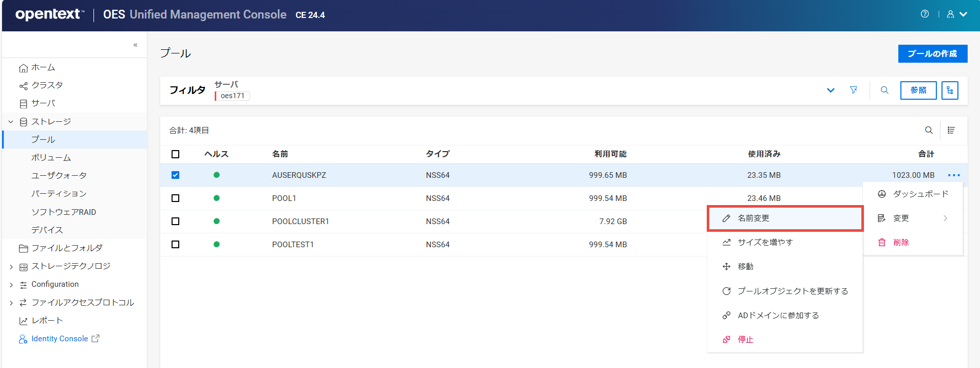
Task: Select 名前変更 from the context menu
Action: pos(753,218)
